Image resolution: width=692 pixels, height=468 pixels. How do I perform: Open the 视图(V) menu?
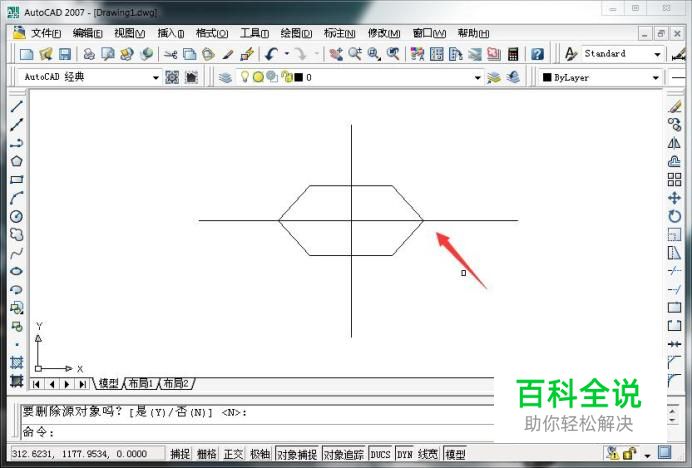129,33
